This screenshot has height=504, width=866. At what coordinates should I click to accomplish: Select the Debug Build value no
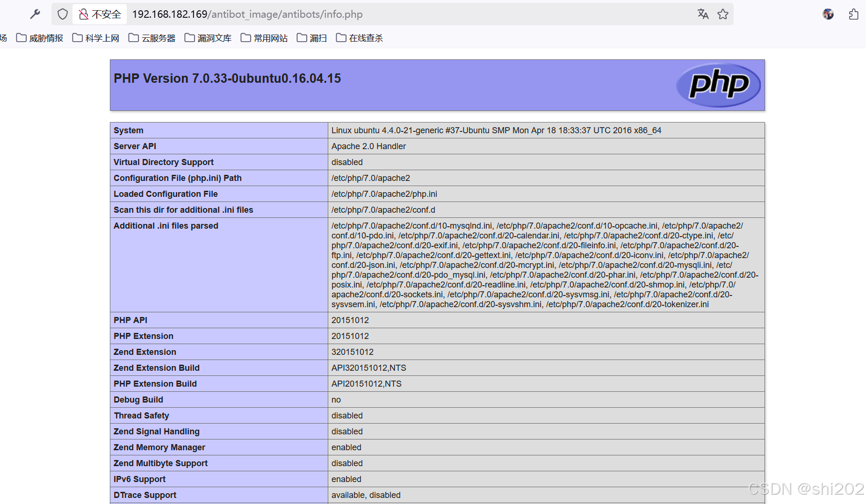click(336, 400)
